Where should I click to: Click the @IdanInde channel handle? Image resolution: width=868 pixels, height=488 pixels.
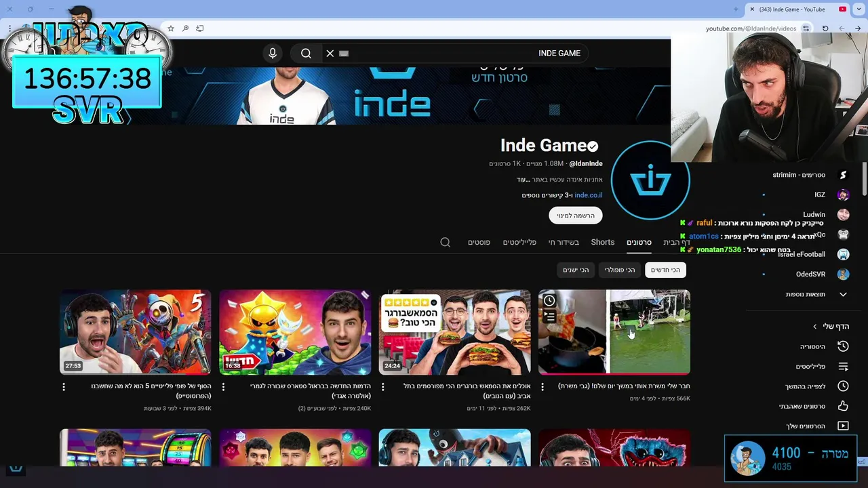(x=586, y=163)
